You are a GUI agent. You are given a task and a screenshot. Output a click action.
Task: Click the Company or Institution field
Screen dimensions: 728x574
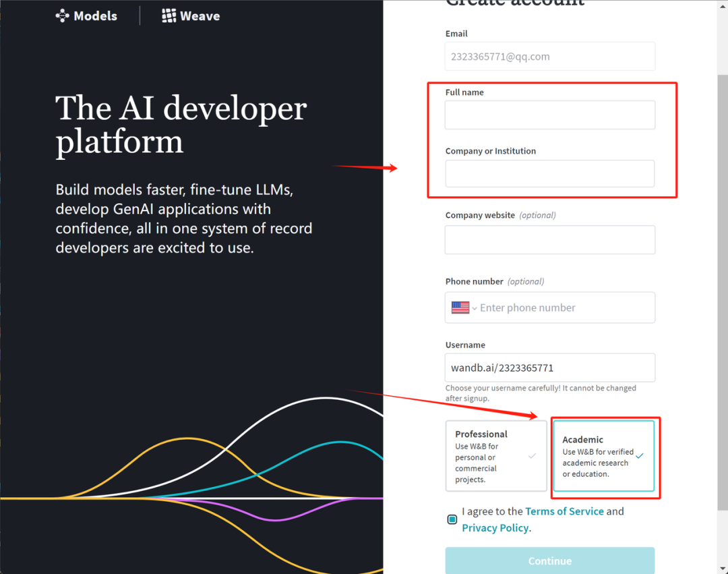[549, 173]
